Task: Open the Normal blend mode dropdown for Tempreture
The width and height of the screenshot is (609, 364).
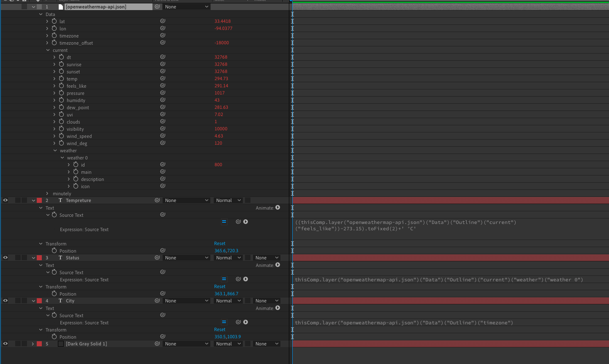Action: coord(228,200)
